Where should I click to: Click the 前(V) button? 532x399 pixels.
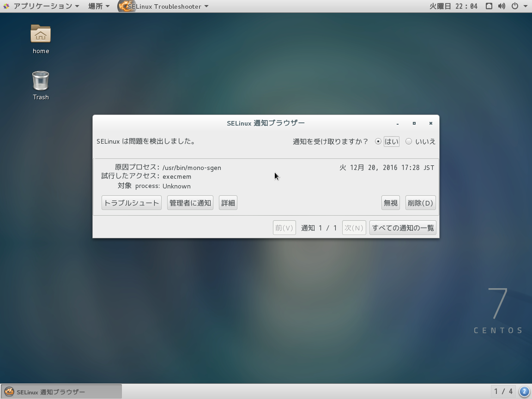284,228
